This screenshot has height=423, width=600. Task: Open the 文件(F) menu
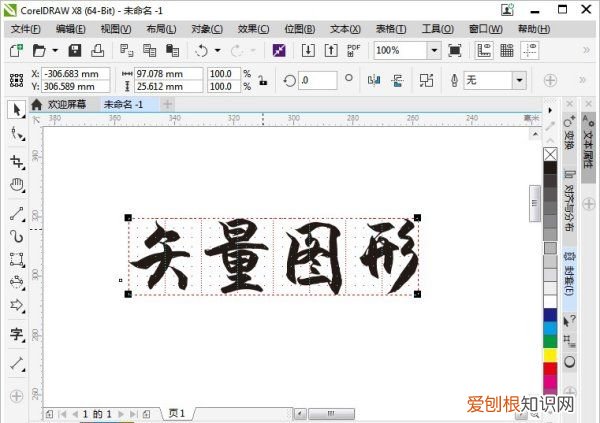pyautogui.click(x=26, y=29)
